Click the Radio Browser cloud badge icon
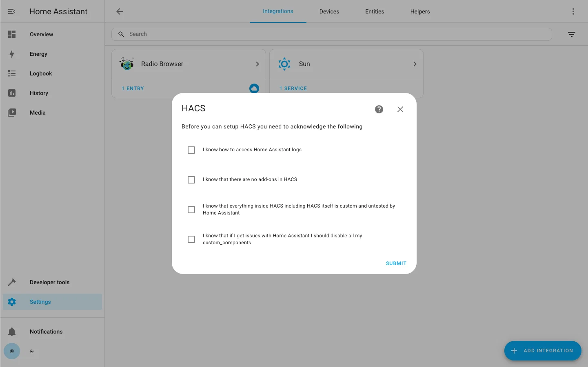This screenshot has height=367, width=588. coord(254,88)
